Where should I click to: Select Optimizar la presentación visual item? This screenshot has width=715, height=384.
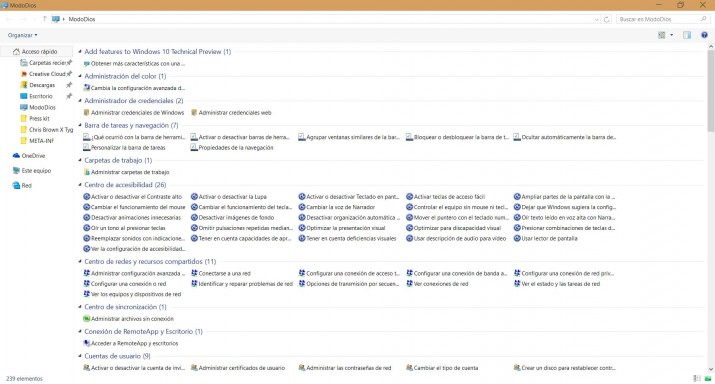[342, 228]
